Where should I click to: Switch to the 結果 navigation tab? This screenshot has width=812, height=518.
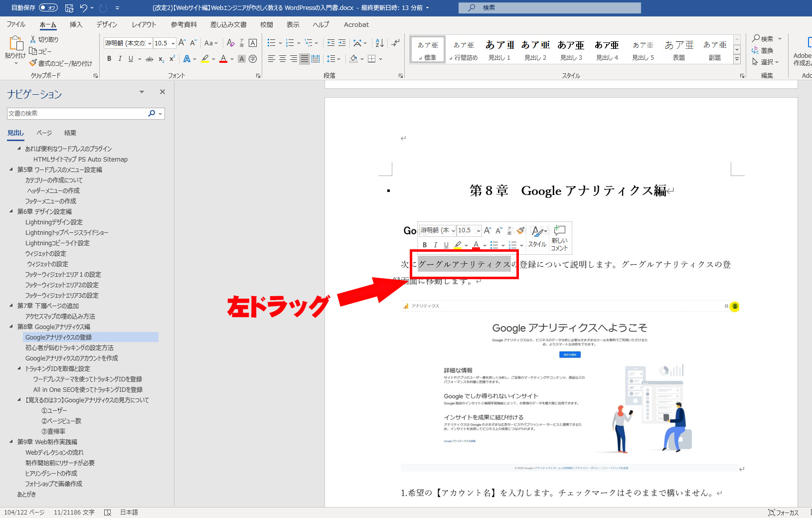(x=70, y=133)
